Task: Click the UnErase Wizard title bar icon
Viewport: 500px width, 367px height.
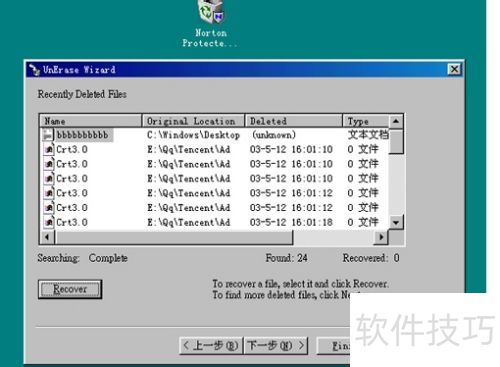Action: coord(34,70)
